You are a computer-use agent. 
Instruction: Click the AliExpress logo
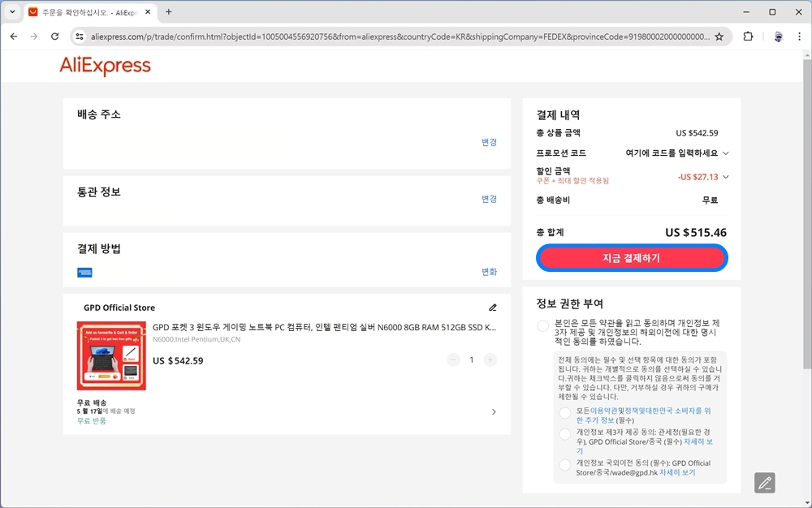(x=105, y=66)
